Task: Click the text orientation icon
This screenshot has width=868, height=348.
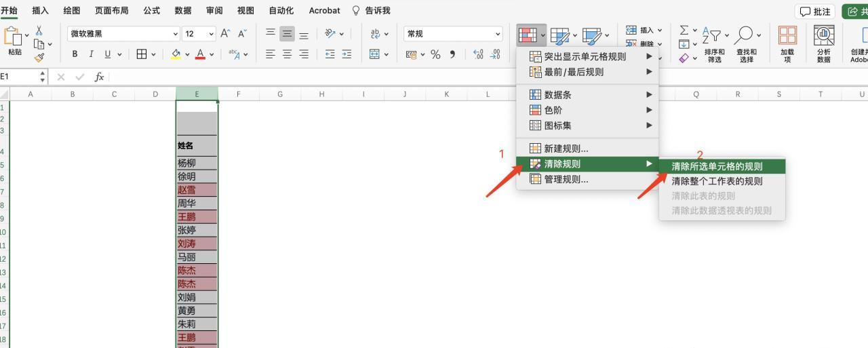Action: coord(330,33)
